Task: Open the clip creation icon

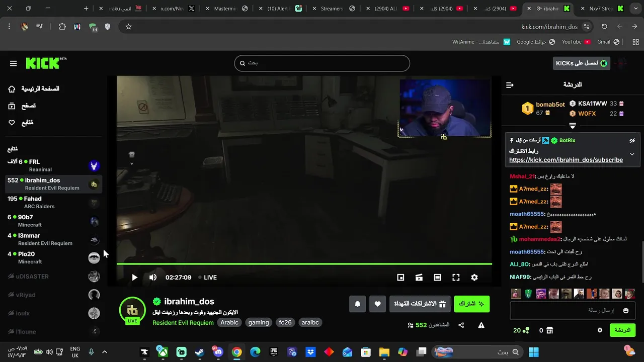Action: point(419,278)
